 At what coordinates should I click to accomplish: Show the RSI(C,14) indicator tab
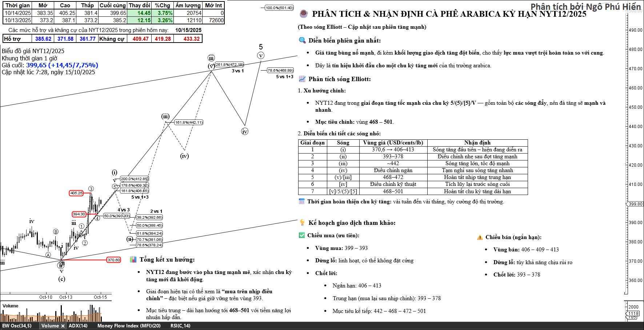[x=180, y=326]
